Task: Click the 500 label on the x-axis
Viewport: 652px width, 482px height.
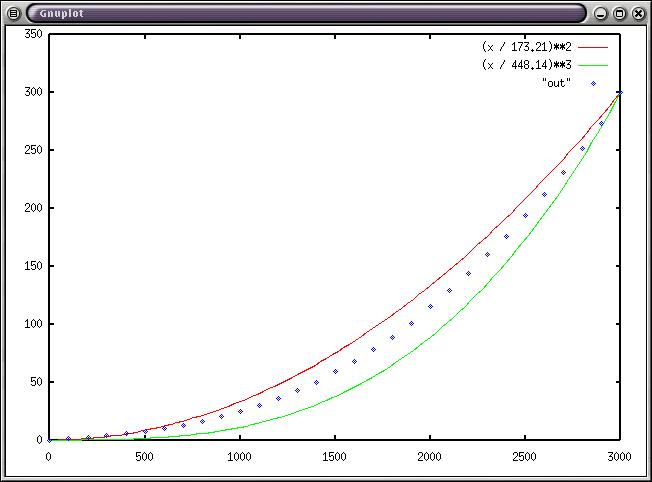Action: 144,456
